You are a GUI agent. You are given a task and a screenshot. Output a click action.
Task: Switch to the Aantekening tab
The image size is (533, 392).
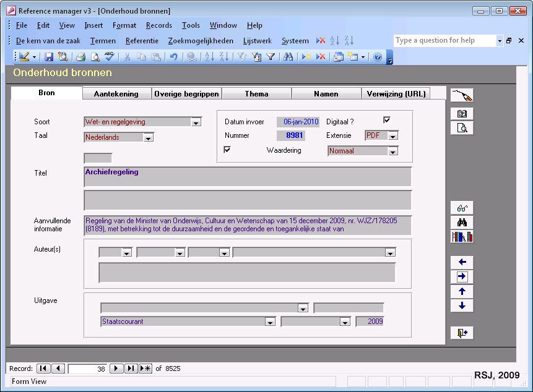(117, 94)
